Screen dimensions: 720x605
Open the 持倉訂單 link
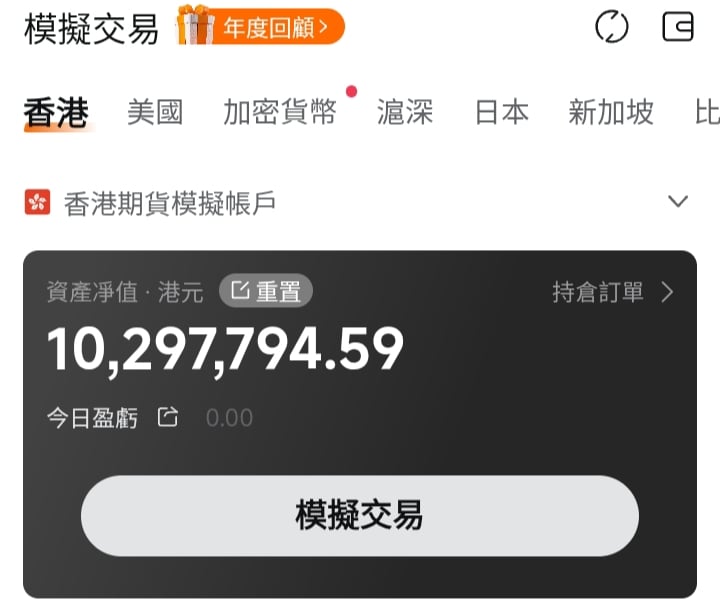click(597, 292)
